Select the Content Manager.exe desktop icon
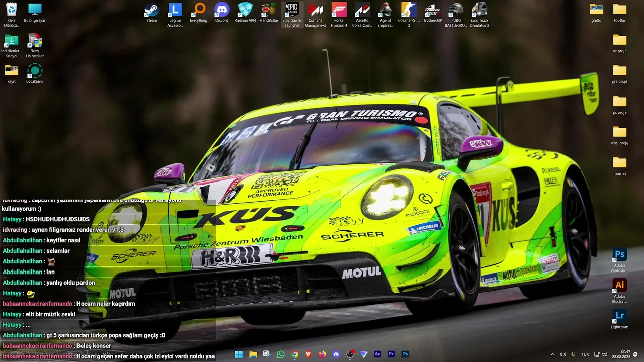Image resolution: width=644 pixels, height=362 pixels. coord(315,15)
